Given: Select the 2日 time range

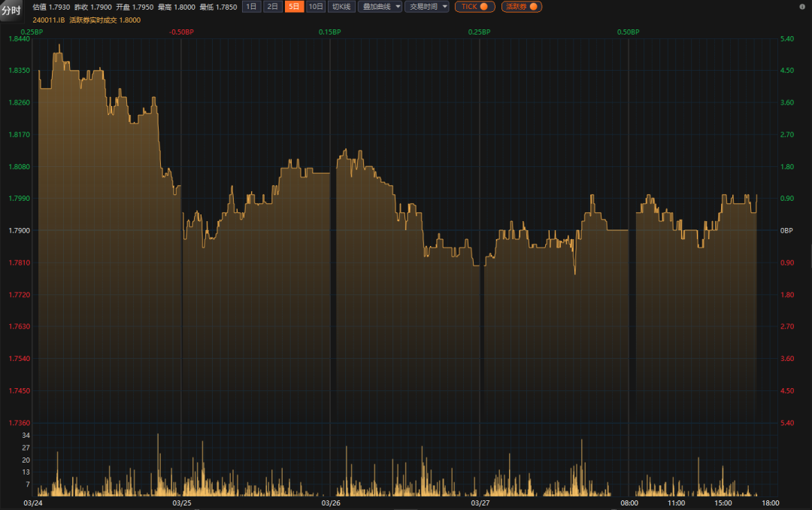Looking at the screenshot, I should click(273, 7).
